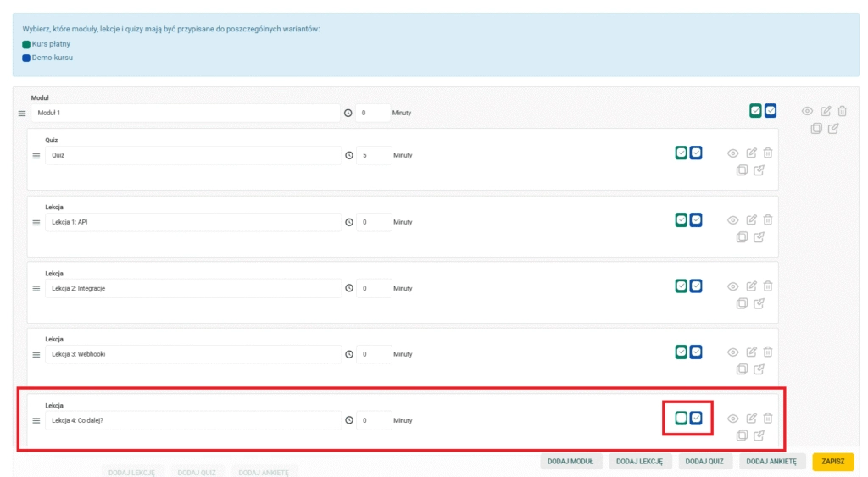Click the drag handle next to Moduł 1
Viewport: 868px width, 477px height.
tap(22, 113)
